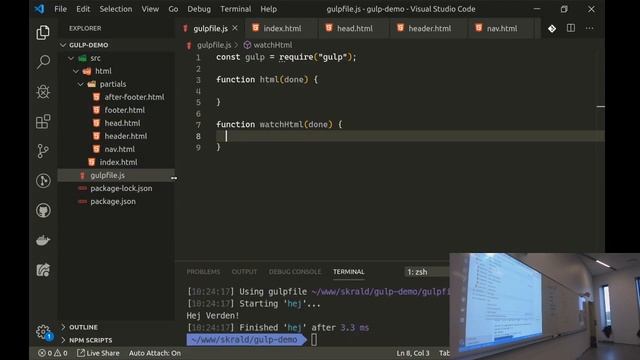Switch to the DEBUG CONSOLE panel tab
The image size is (640, 360).
(x=295, y=272)
